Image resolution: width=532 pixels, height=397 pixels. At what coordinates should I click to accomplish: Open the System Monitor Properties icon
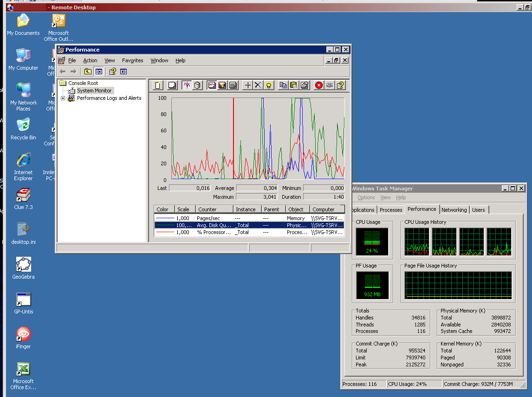coord(305,85)
